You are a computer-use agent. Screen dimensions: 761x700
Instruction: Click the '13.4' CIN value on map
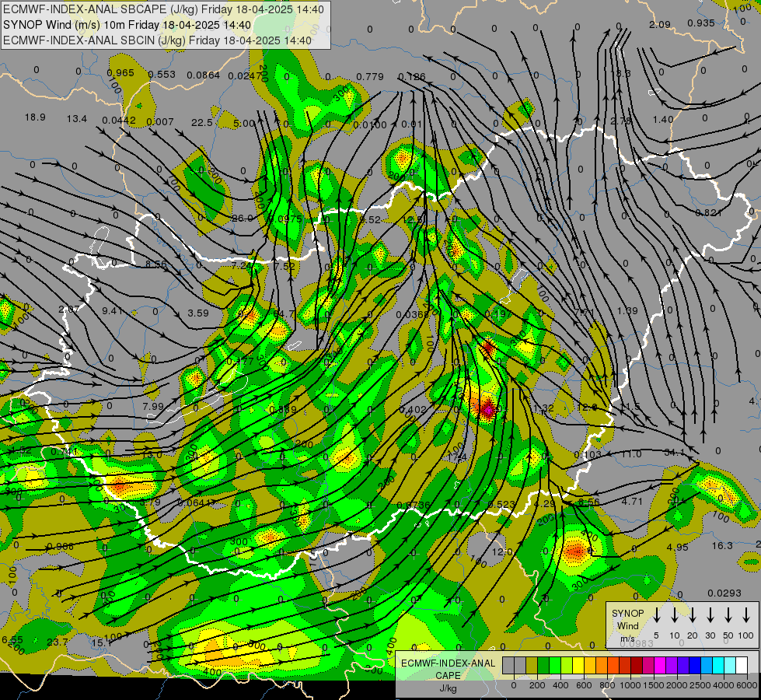77,118
